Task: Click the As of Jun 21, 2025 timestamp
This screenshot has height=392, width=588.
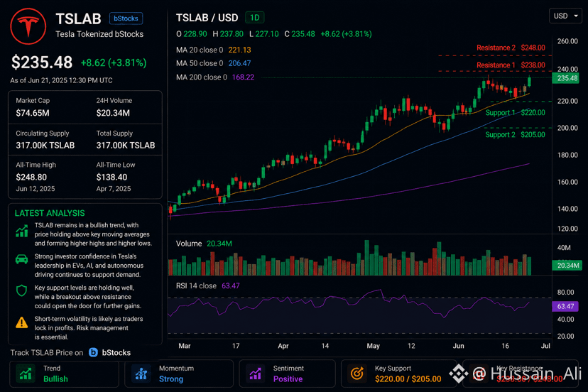Action: coord(61,80)
